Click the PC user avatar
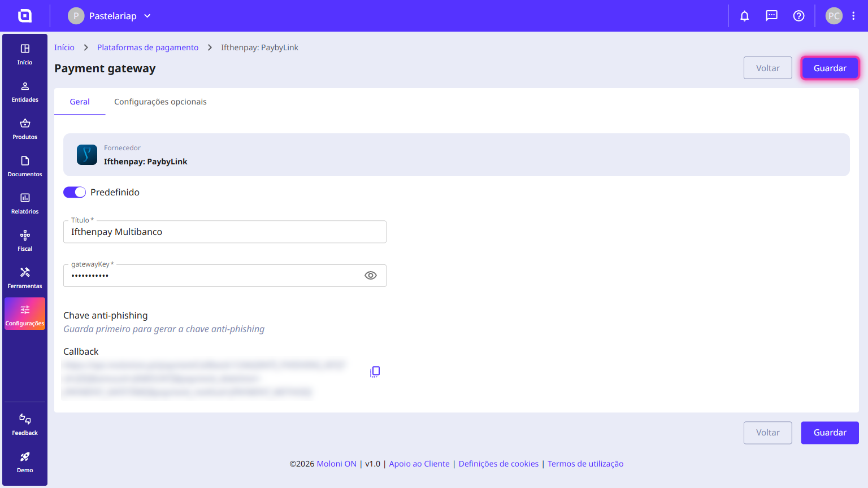 834,16
